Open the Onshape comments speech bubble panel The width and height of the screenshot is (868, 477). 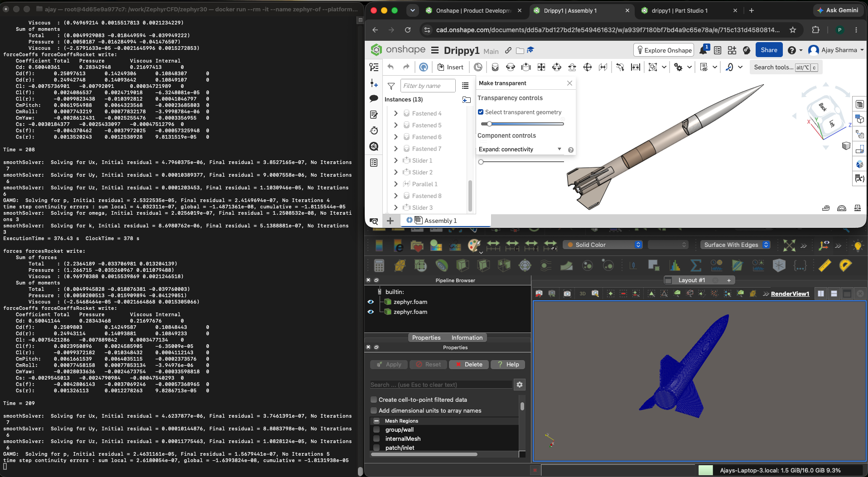point(374,98)
